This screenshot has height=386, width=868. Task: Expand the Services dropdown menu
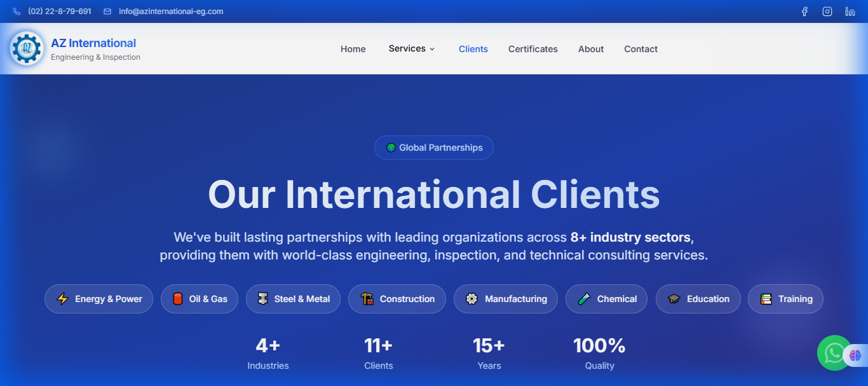tap(411, 48)
